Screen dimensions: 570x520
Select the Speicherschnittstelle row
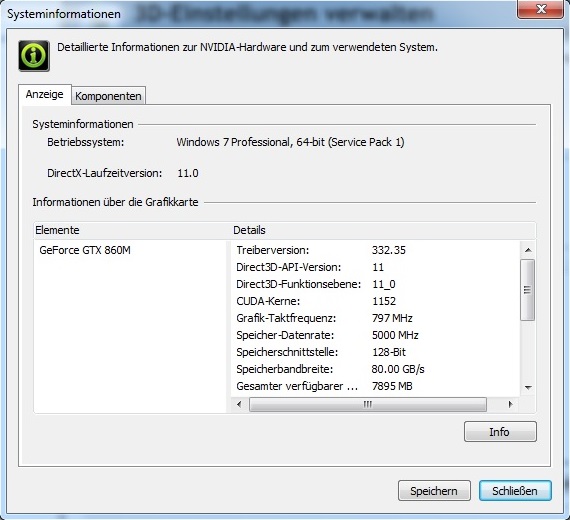pos(375,352)
